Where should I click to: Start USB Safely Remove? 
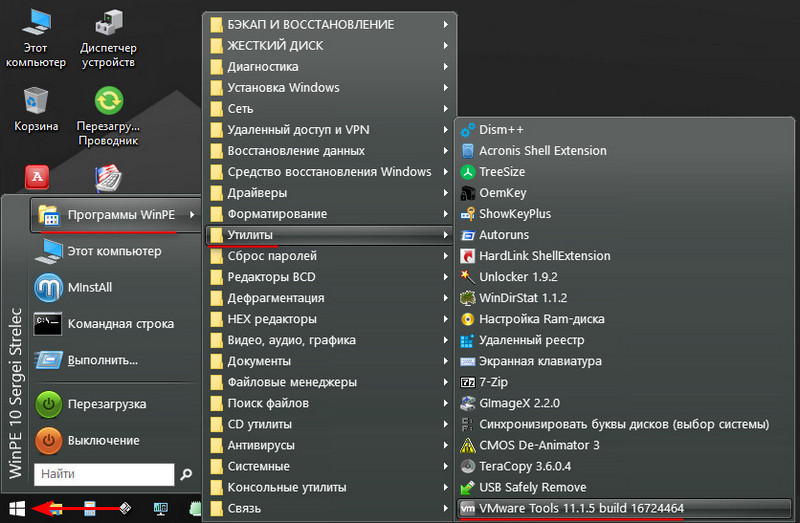click(x=624, y=487)
